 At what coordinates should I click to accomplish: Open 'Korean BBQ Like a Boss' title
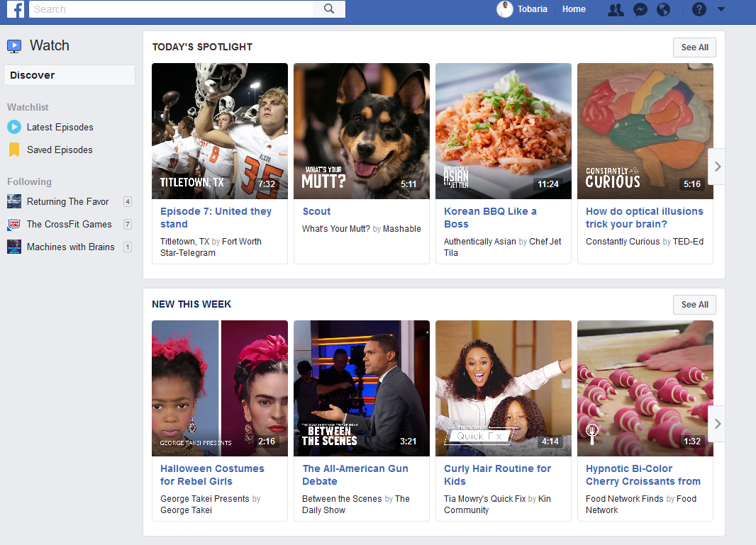(x=490, y=218)
